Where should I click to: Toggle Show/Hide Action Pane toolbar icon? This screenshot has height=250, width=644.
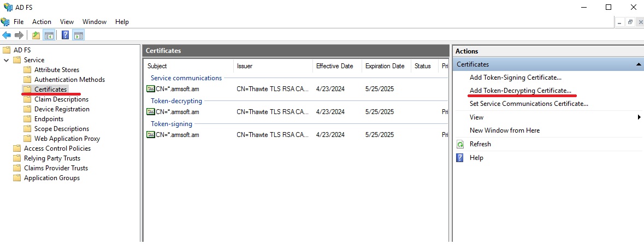79,35
